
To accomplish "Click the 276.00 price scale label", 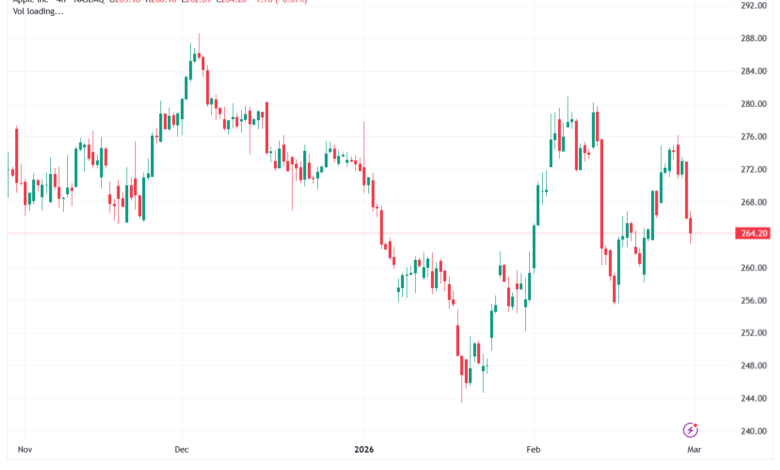I will (x=753, y=137).
